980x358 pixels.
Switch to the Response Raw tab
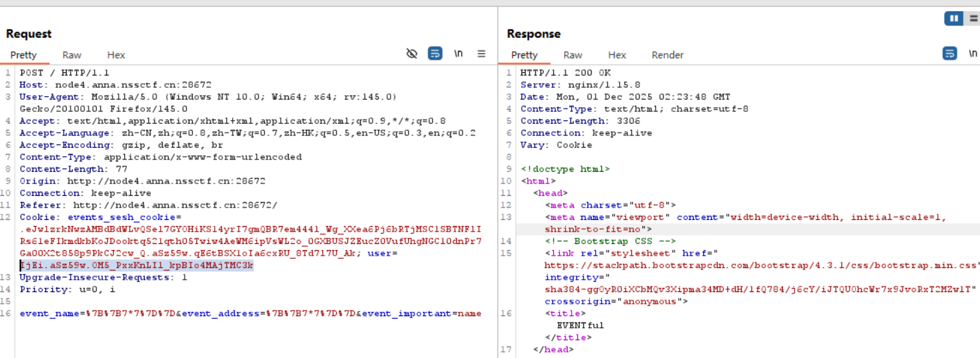pos(573,55)
